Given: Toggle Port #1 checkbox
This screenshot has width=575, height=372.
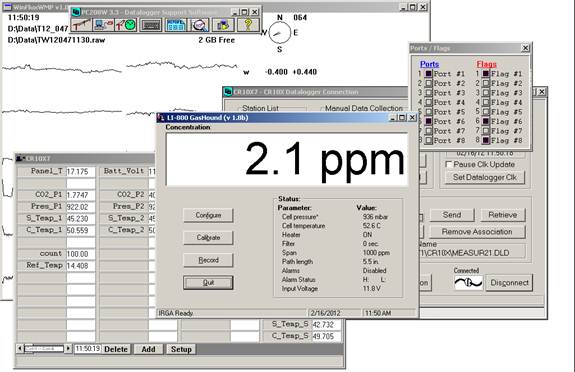Looking at the screenshot, I should (x=428, y=74).
